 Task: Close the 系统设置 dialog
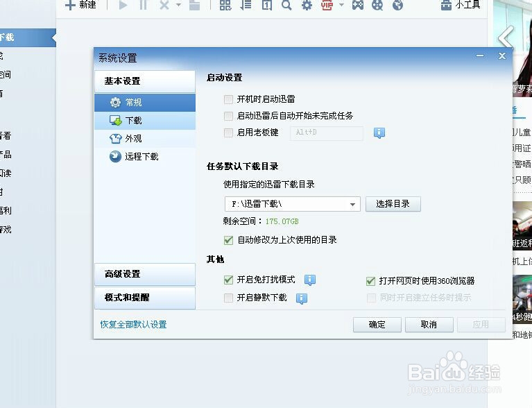502,56
